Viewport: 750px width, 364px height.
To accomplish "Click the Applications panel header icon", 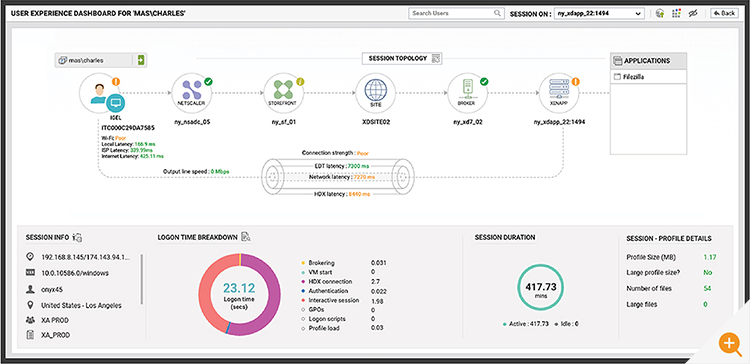I will coord(618,61).
